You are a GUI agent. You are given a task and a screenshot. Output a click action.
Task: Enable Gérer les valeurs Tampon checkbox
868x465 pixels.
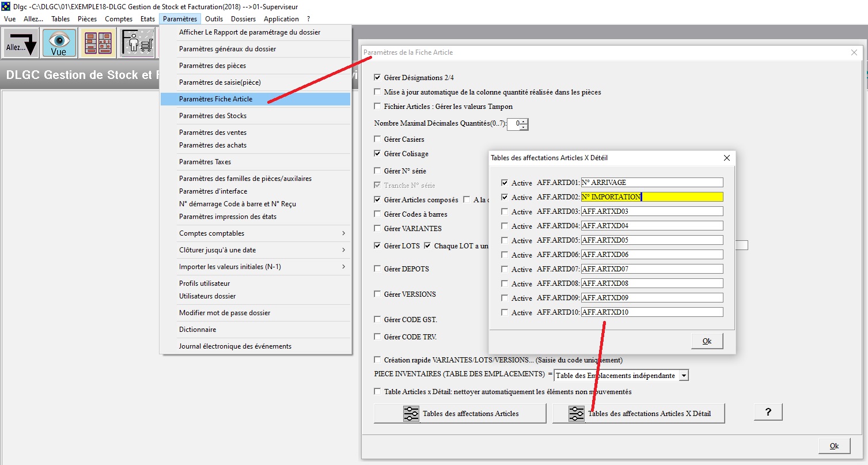point(378,106)
